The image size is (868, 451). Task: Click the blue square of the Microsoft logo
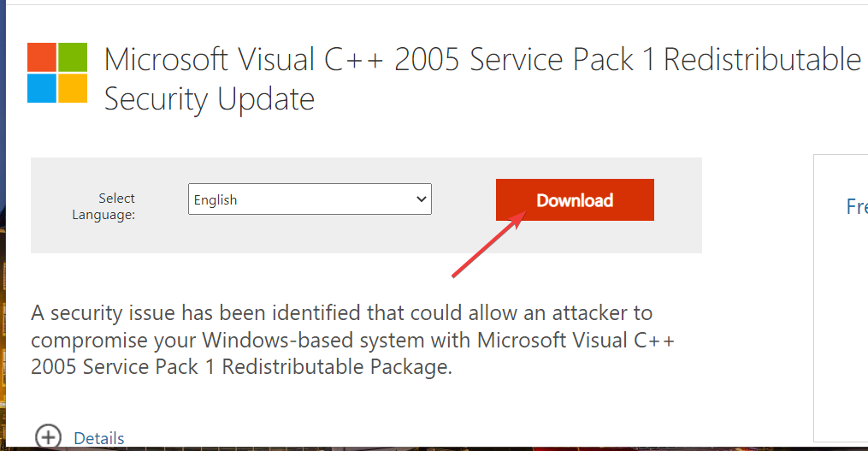coord(42,87)
